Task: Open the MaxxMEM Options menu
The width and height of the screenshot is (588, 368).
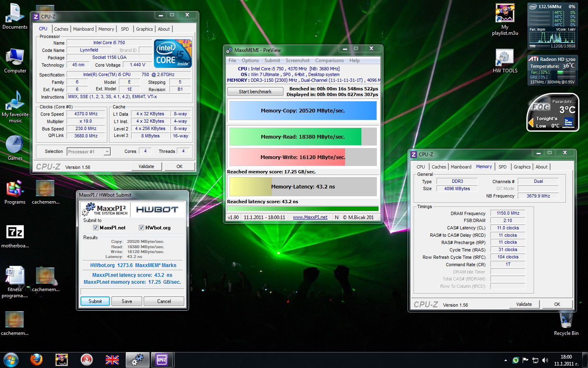Action: coord(250,61)
